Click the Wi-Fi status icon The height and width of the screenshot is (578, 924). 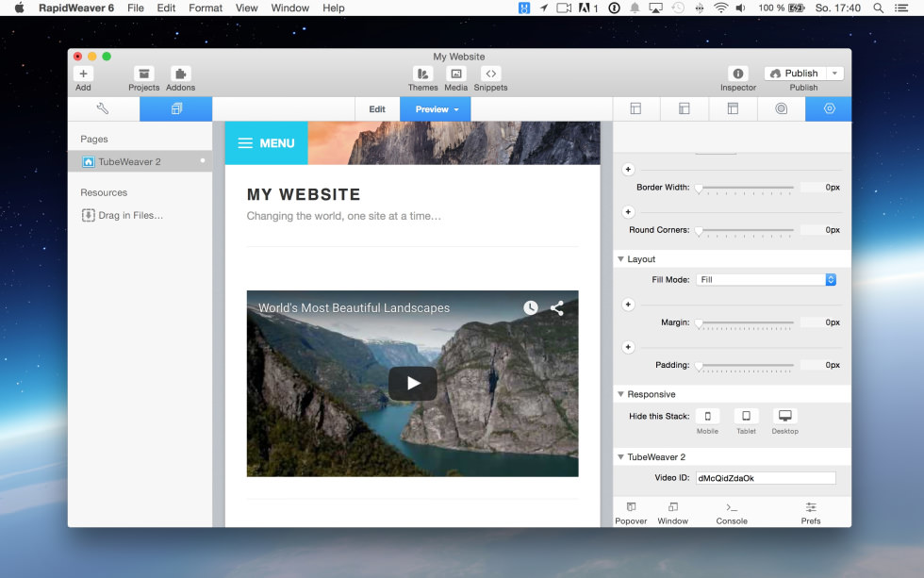point(720,8)
